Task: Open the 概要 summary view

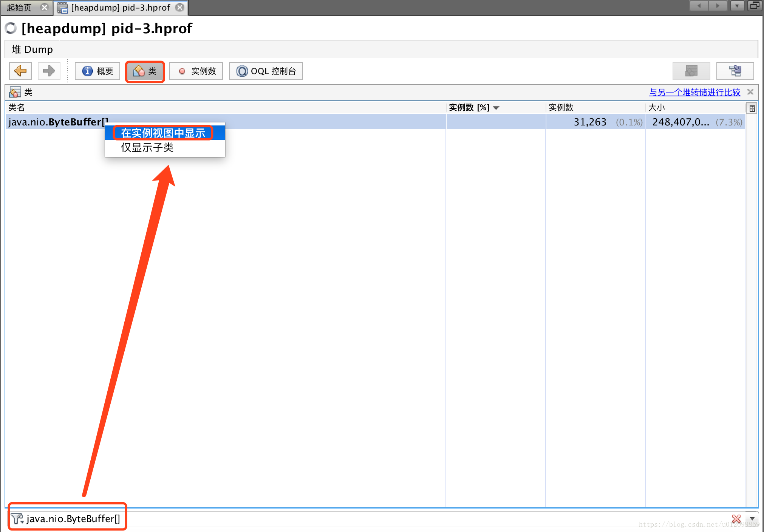Action: (97, 71)
